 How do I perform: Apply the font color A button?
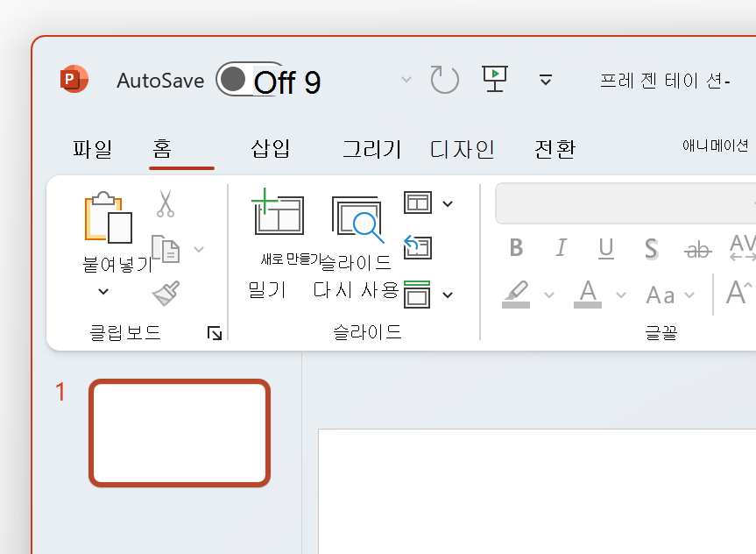click(588, 294)
